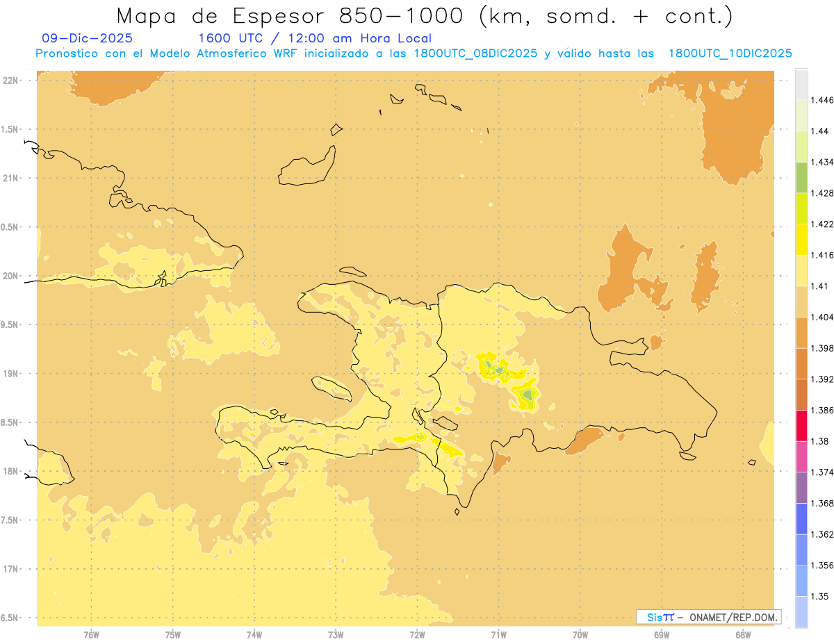The image size is (834, 644).
Task: Click the latitude label '17N'
Action: [11, 569]
